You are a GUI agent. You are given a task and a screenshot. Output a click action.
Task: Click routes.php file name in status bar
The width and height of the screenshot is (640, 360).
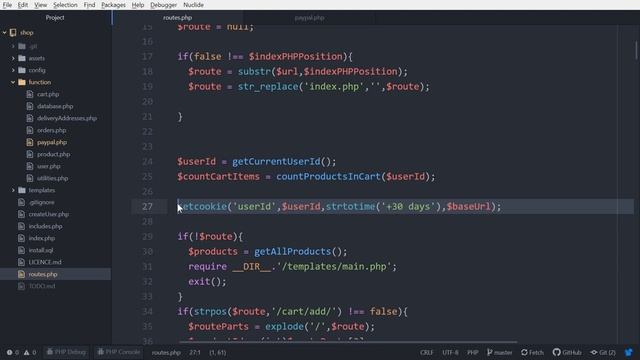[x=166, y=352]
